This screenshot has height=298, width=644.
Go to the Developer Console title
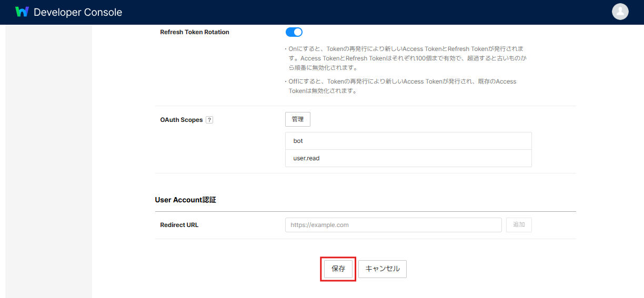coord(78,12)
